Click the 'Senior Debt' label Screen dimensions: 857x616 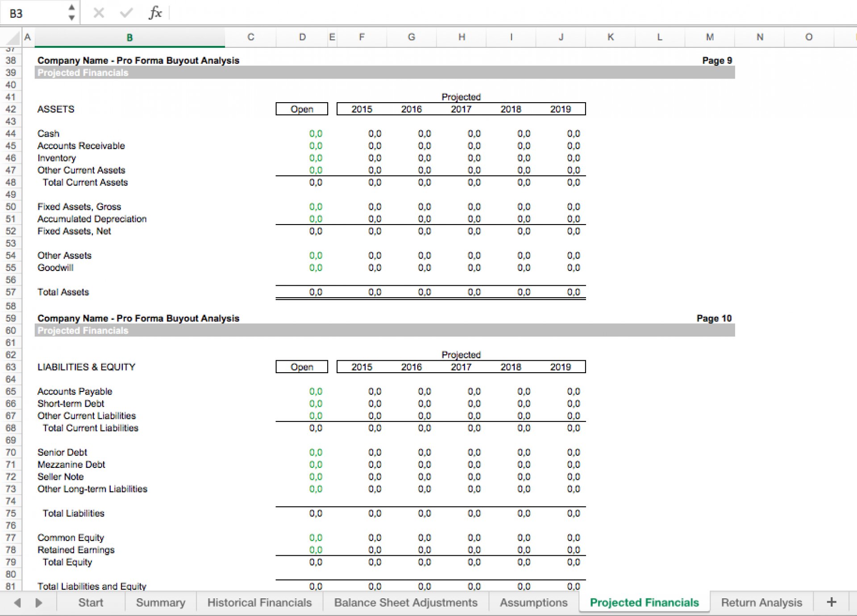62,452
